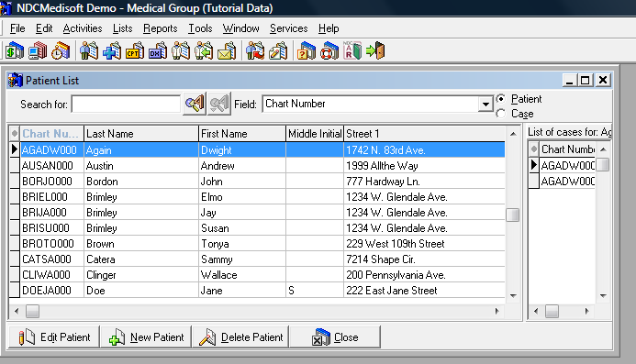Viewport: 636px width, 364px height.
Task: Open the Activities menu
Action: (83, 28)
